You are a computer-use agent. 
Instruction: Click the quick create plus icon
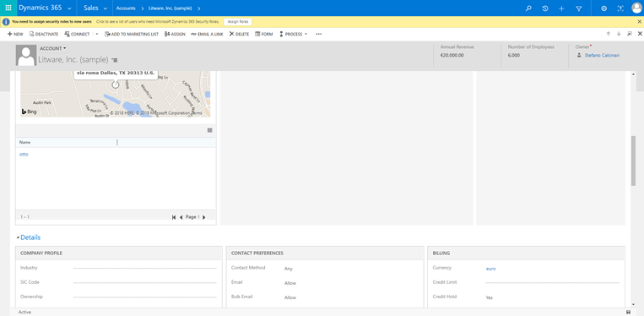561,8
